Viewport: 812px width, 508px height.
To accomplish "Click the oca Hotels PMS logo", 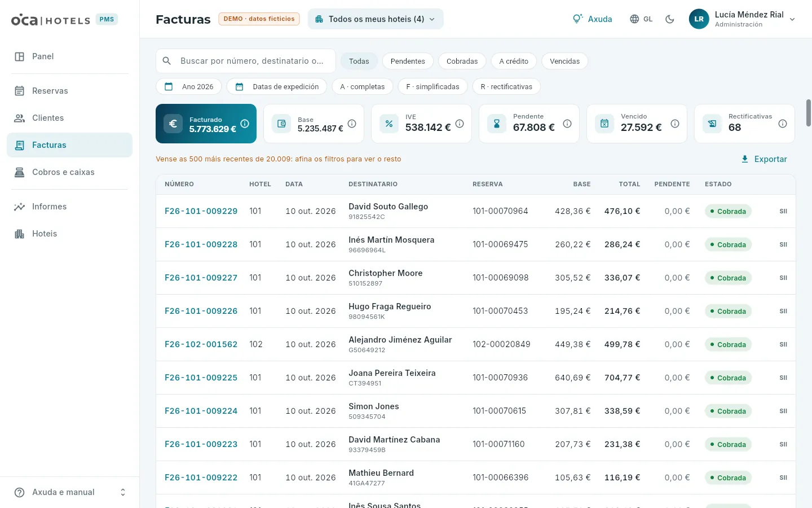I will (64, 20).
